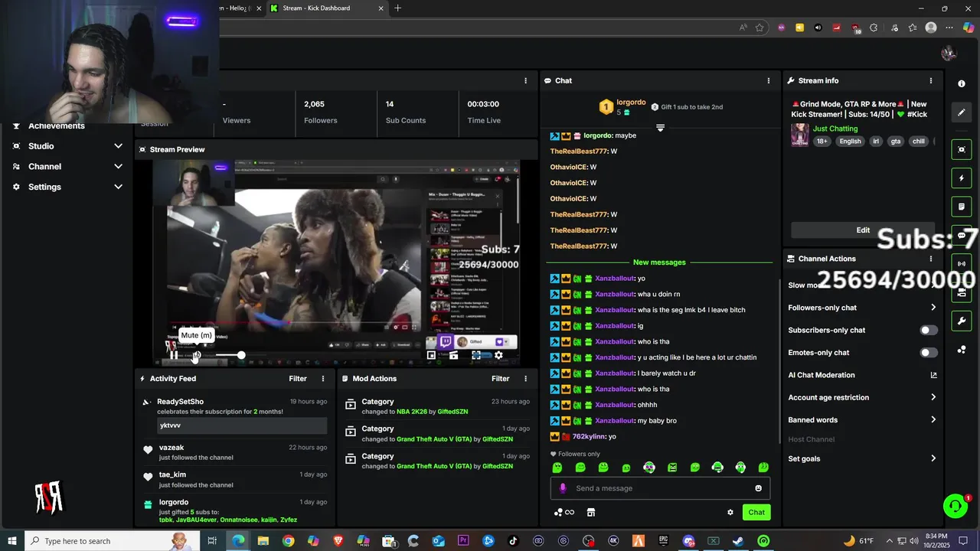Viewport: 980px width, 551px height.
Task: Open the chat shop icon
Action: coord(591,513)
